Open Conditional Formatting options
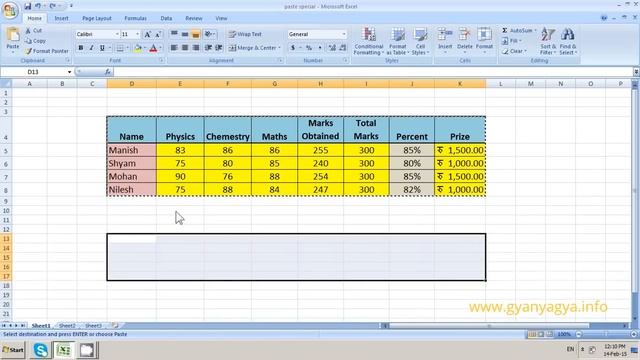 pyautogui.click(x=369, y=41)
